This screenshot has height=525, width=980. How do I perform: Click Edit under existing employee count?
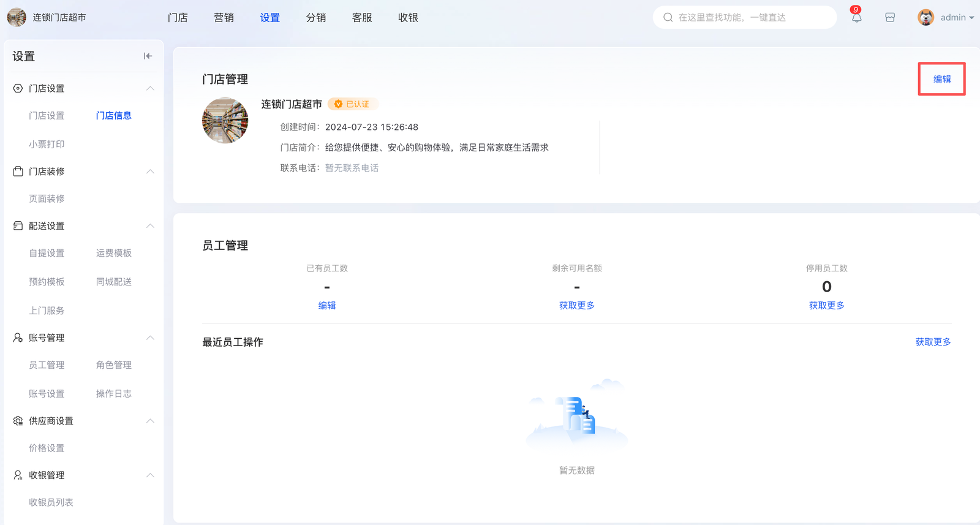tap(326, 305)
